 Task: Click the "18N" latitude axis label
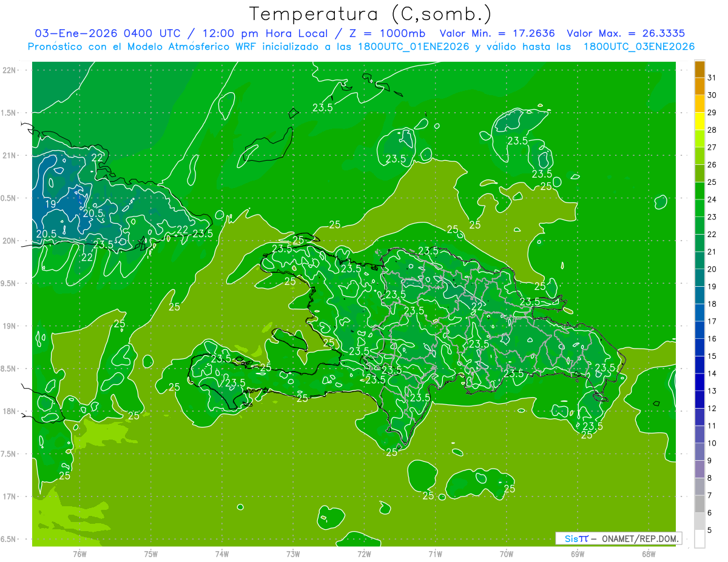(x=10, y=412)
